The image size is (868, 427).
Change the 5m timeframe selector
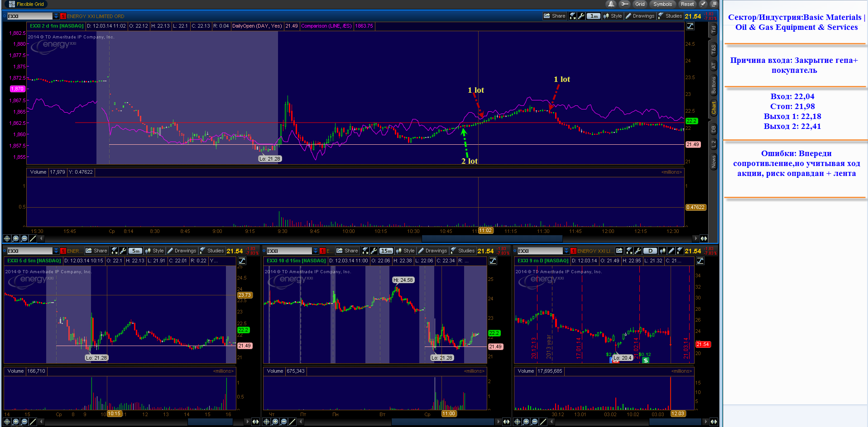click(135, 251)
